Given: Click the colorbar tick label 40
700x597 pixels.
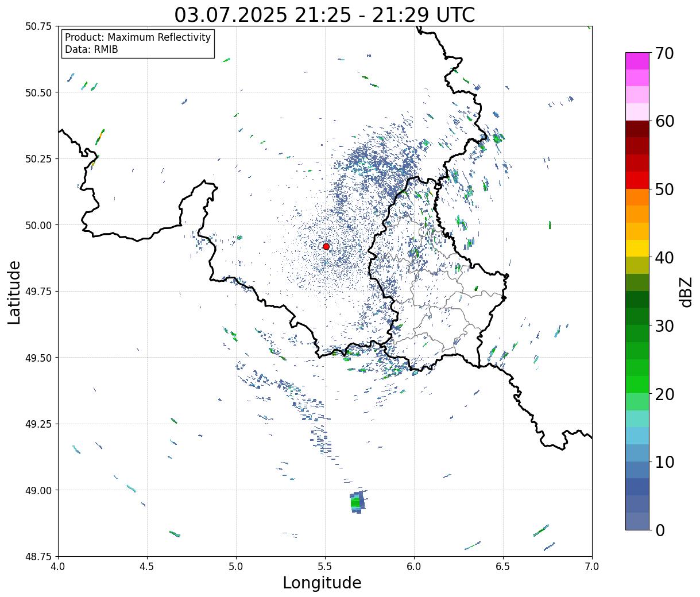Looking at the screenshot, I should click(x=664, y=258).
